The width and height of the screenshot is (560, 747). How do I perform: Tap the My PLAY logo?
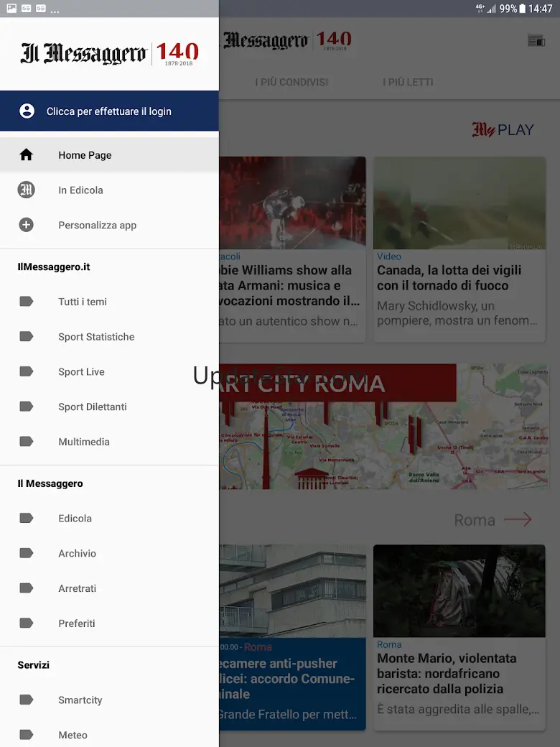click(503, 129)
